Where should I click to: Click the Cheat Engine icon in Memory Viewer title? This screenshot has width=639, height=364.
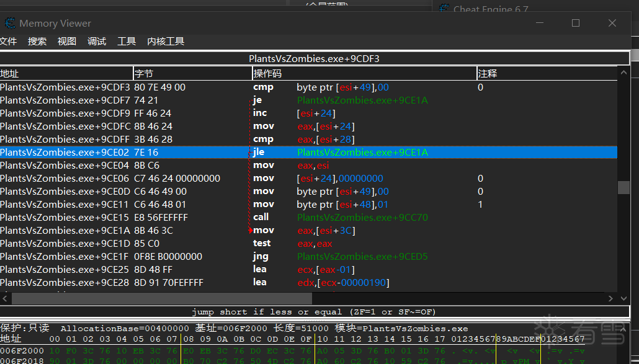tap(10, 23)
